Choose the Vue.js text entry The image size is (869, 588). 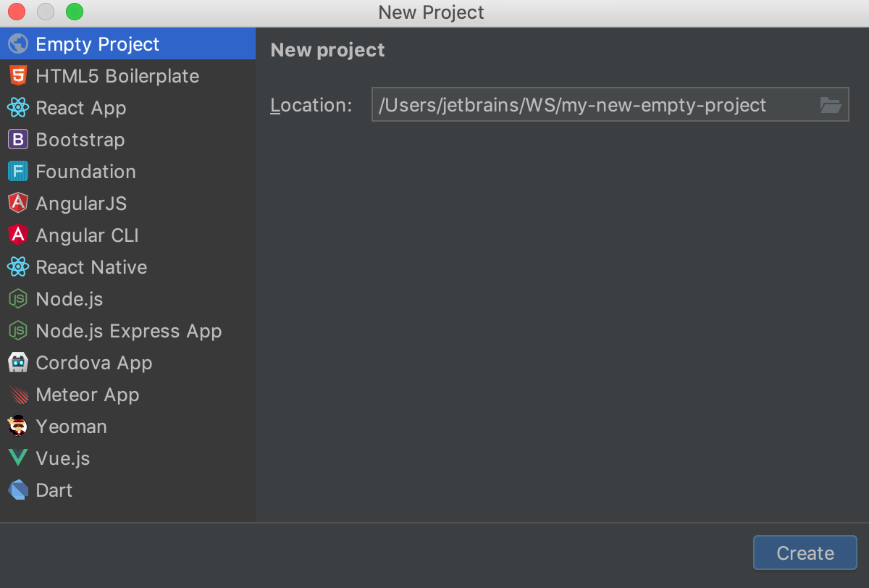[63, 458]
